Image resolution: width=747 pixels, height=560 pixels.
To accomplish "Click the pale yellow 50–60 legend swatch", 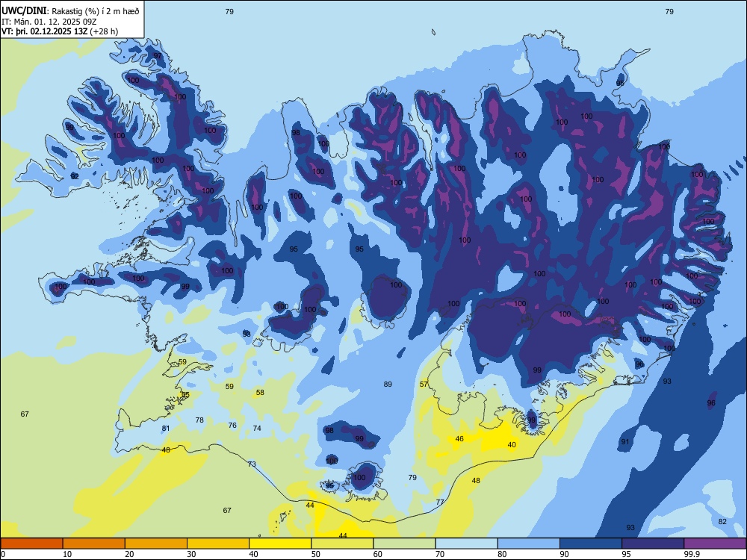I will pos(343,544).
